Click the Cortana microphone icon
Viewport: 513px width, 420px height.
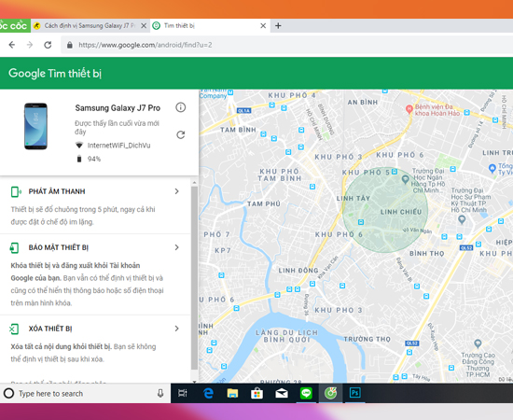(160, 393)
